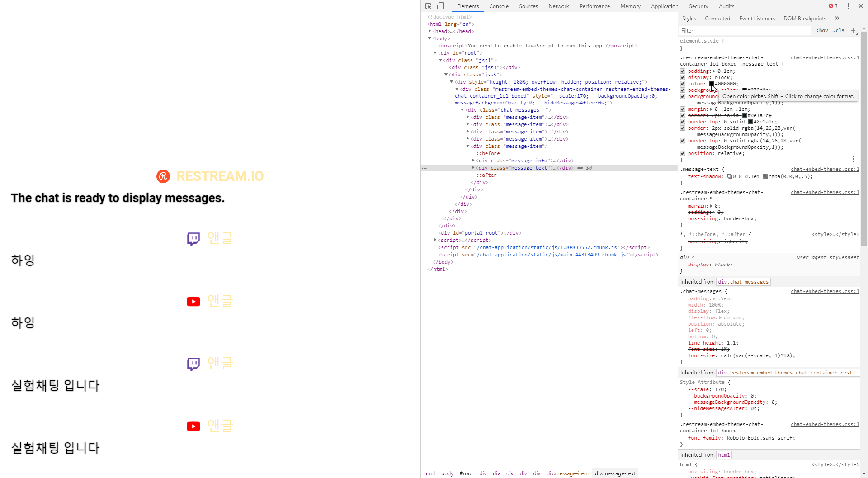Close the DevTools panel
The image size is (868, 478).
pyautogui.click(x=861, y=6)
